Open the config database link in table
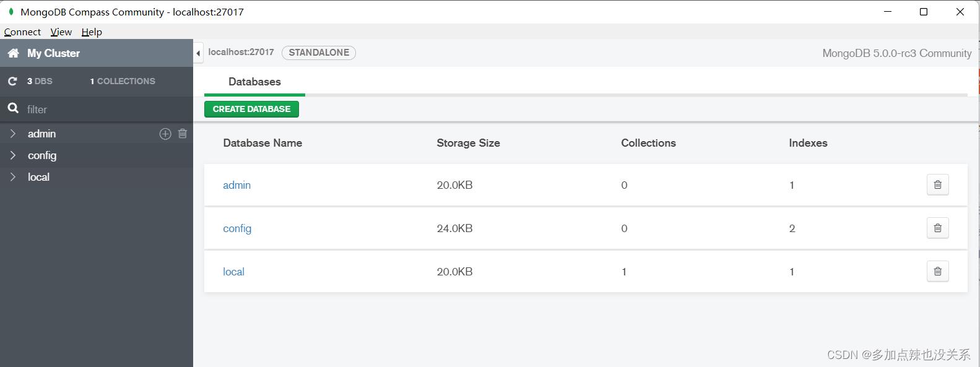The image size is (980, 367). click(237, 228)
